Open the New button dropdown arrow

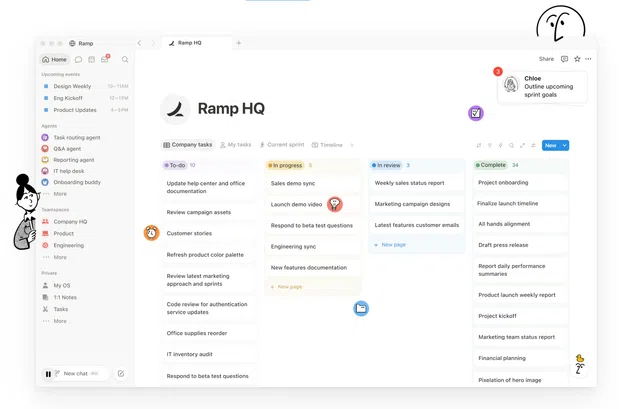pyautogui.click(x=565, y=145)
